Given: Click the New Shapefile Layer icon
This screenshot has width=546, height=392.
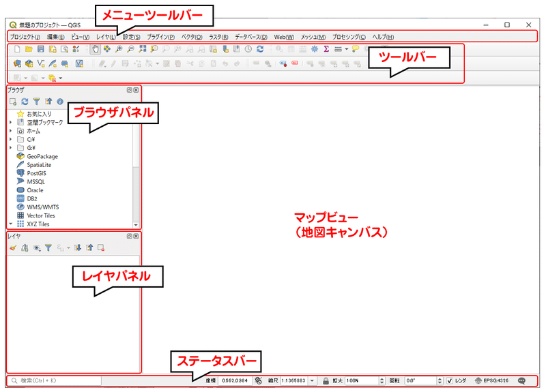Looking at the screenshot, I should click(x=41, y=63).
